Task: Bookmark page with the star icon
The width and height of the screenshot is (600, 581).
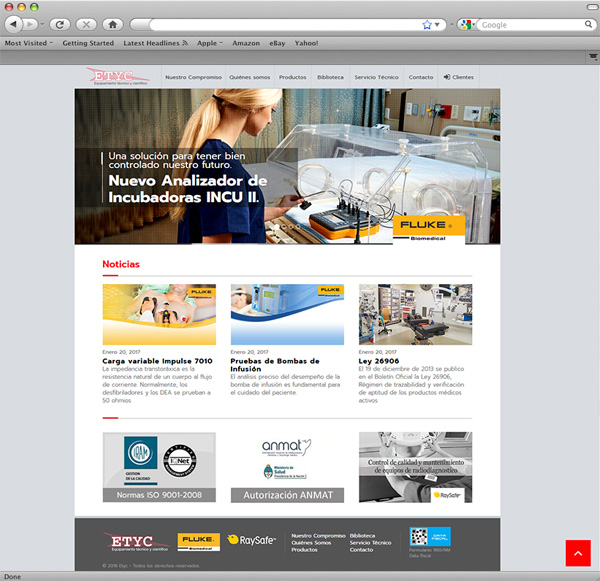Action: (x=427, y=24)
